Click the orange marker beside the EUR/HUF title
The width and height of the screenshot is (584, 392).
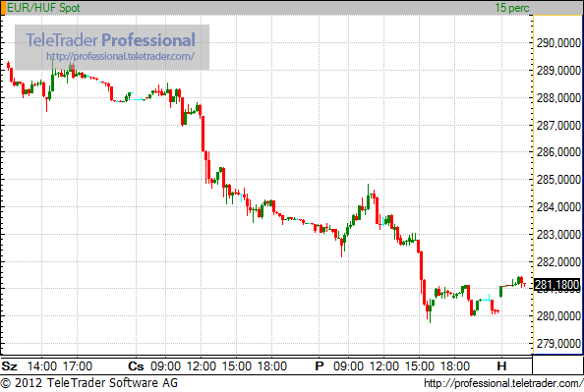pos(3,8)
